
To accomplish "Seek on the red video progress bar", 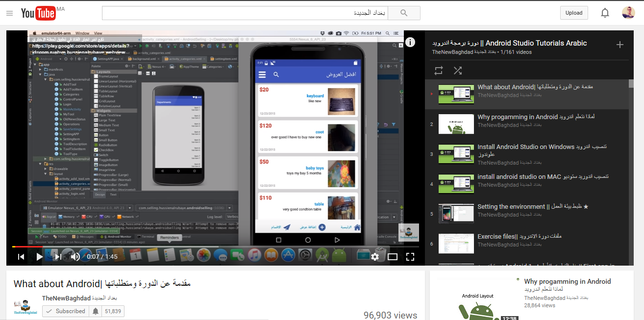I will [x=216, y=246].
